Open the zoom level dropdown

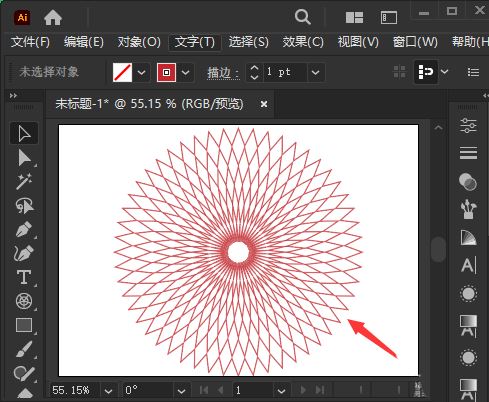[108, 390]
